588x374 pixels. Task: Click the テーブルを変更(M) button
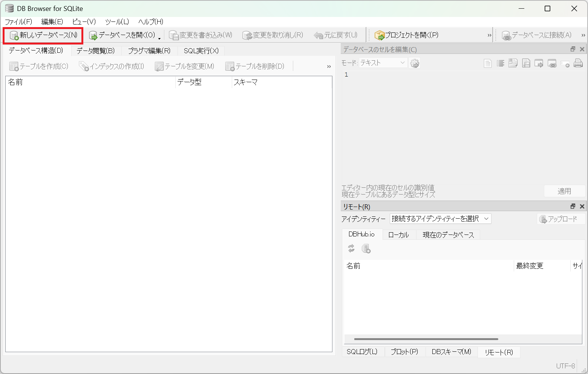[x=184, y=66]
